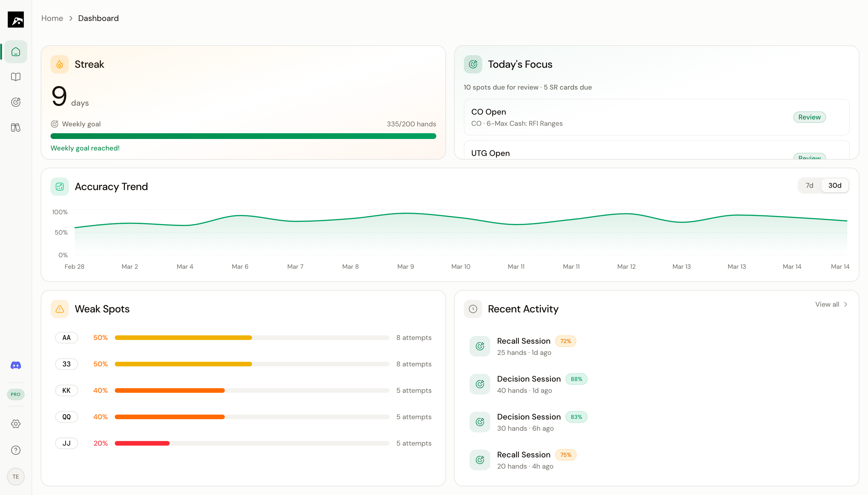Go to Home breadcrumb link
Screen dimensions: 868x495
click(x=52, y=18)
